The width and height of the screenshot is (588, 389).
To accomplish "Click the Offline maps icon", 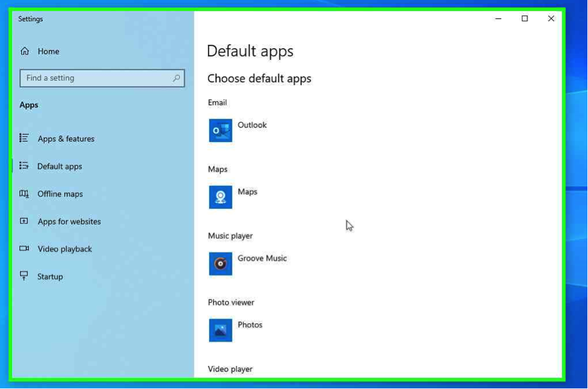I will click(24, 194).
